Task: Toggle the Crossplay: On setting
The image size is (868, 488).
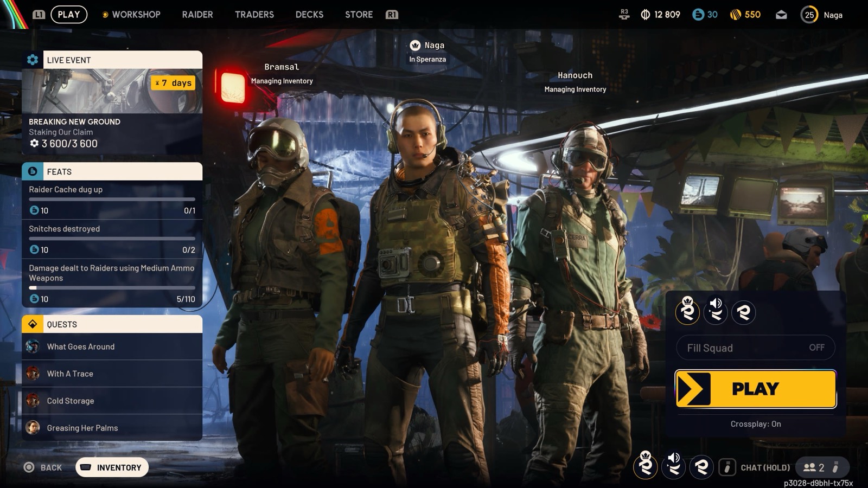Action: (x=755, y=424)
